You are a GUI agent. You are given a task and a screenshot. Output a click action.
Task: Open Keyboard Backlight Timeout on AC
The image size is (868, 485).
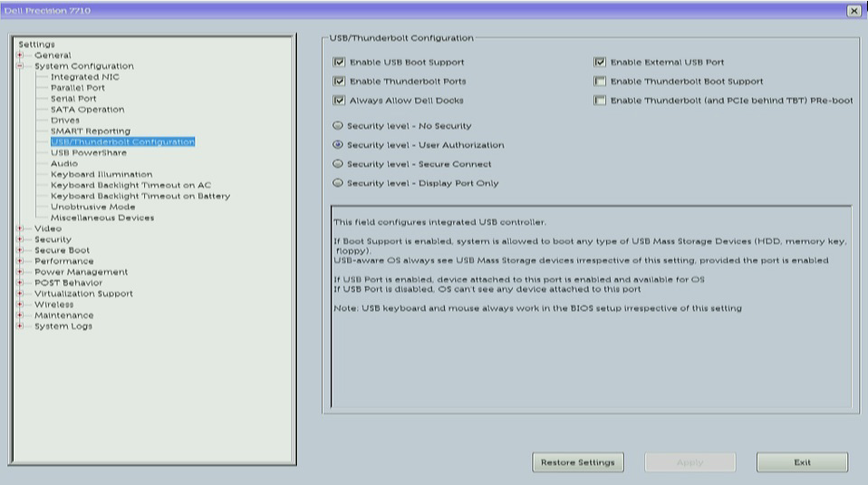pos(130,185)
